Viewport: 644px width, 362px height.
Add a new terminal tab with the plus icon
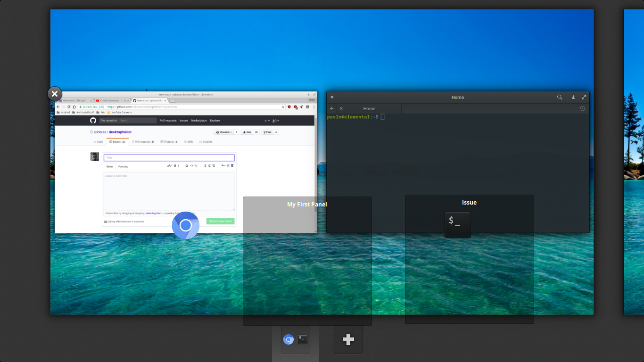(x=332, y=108)
